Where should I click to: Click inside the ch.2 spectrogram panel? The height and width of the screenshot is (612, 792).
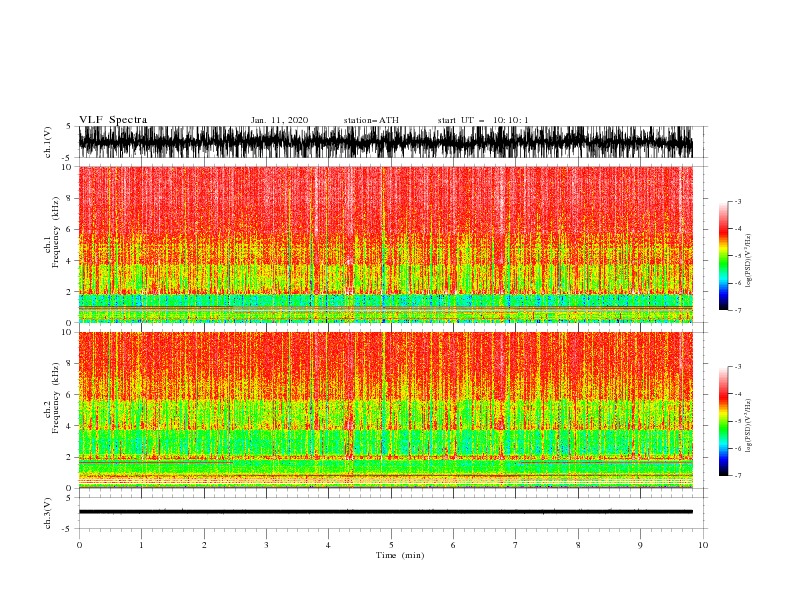tap(385, 410)
